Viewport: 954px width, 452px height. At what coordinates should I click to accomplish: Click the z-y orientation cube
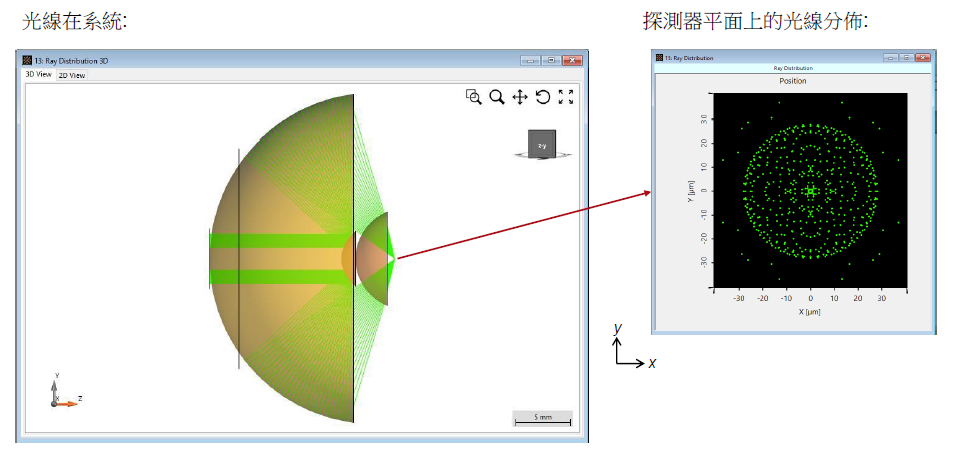pos(542,146)
